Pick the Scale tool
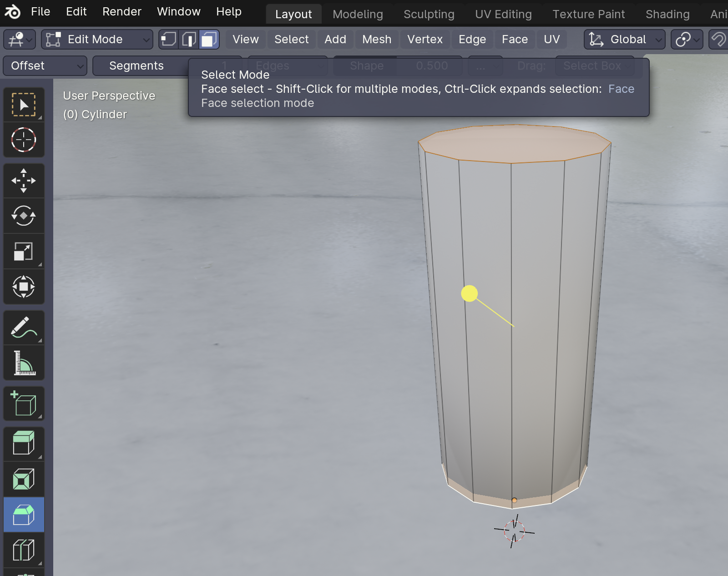The height and width of the screenshot is (576, 728). pyautogui.click(x=24, y=251)
